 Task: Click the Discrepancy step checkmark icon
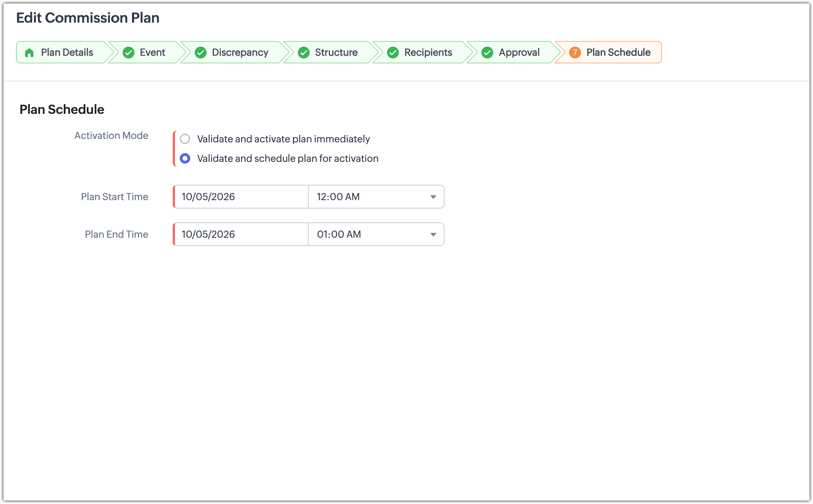tap(201, 53)
